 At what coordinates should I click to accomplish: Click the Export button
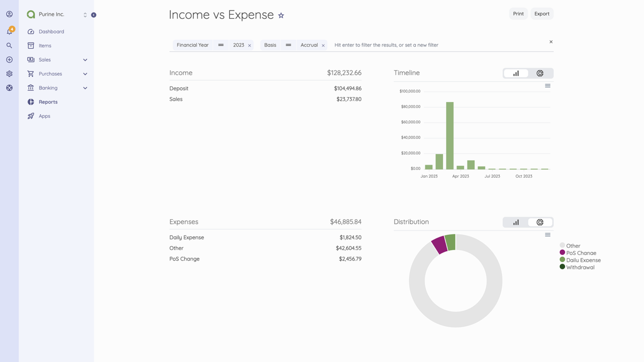[542, 13]
